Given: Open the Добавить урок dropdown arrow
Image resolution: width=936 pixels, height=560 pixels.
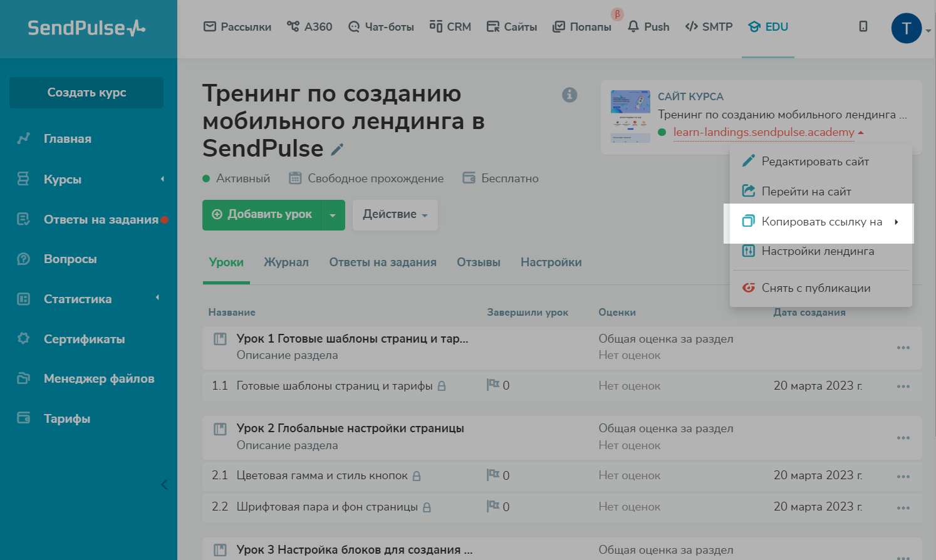Looking at the screenshot, I should point(333,215).
